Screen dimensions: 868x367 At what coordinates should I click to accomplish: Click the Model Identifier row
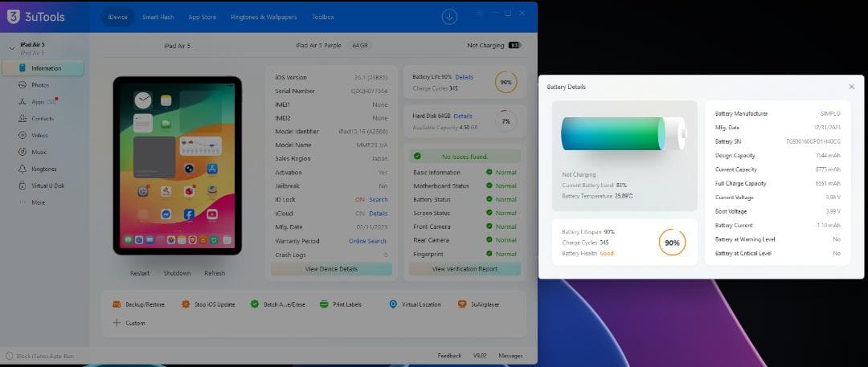pos(332,132)
